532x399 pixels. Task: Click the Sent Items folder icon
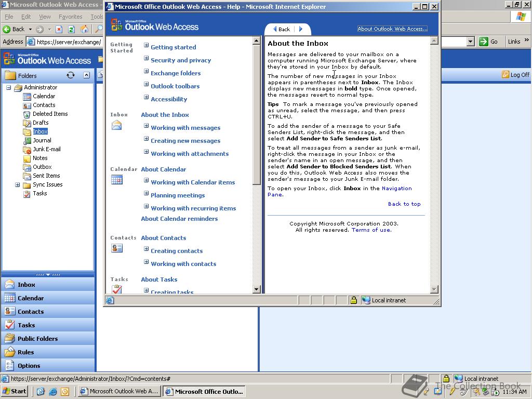click(27, 176)
